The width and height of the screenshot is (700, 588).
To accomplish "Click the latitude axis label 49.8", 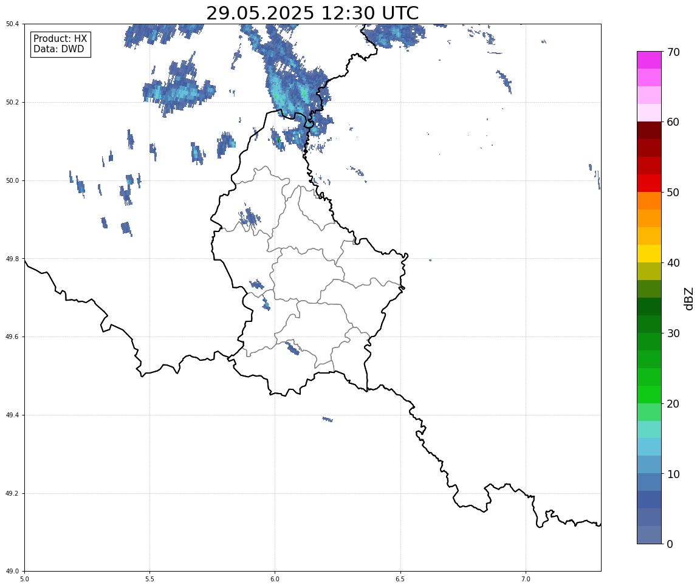I will point(12,259).
